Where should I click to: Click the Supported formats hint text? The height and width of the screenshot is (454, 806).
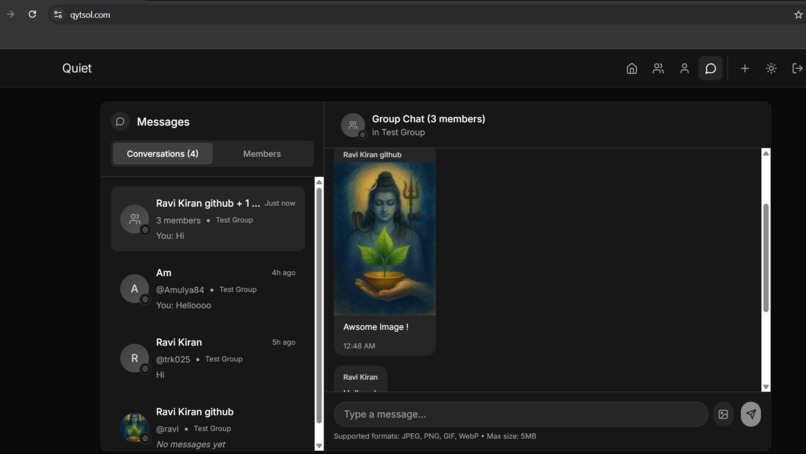(x=435, y=436)
